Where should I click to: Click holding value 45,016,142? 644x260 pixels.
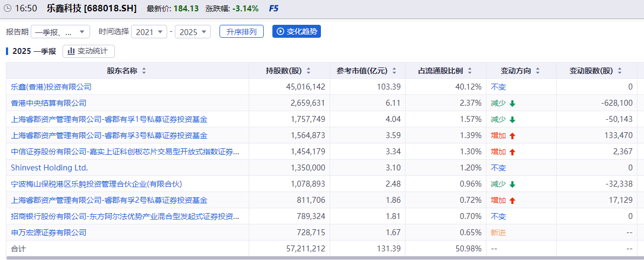click(x=305, y=87)
